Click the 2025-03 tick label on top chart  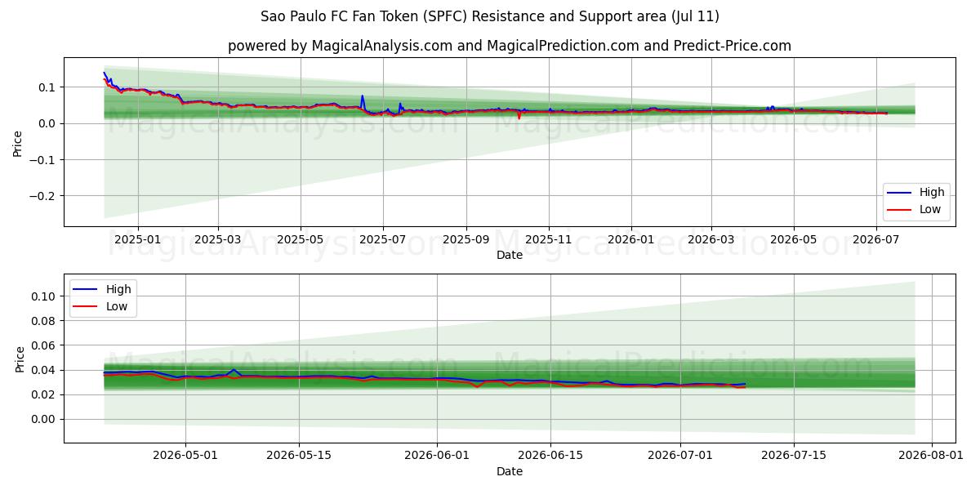pos(218,239)
